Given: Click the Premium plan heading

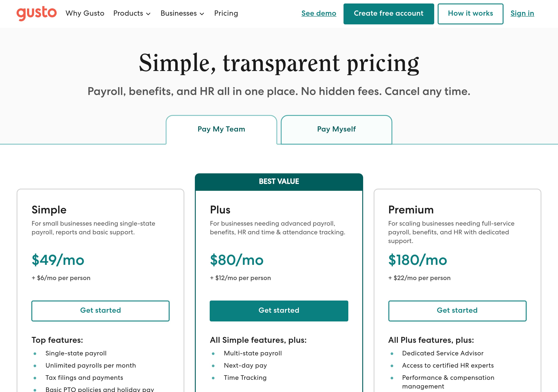Looking at the screenshot, I should [x=411, y=210].
